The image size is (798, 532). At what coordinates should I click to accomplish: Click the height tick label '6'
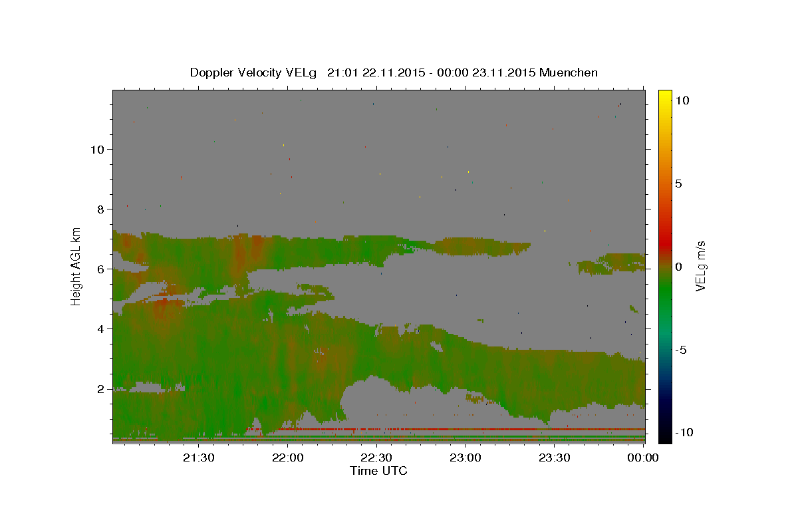[100, 269]
